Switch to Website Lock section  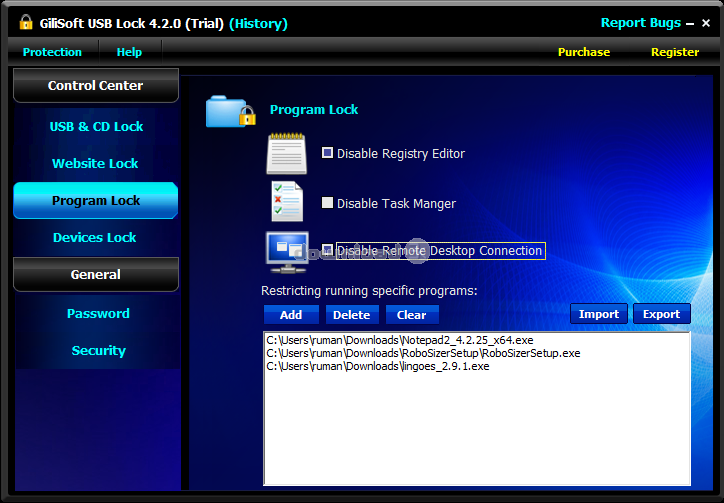tap(95, 164)
